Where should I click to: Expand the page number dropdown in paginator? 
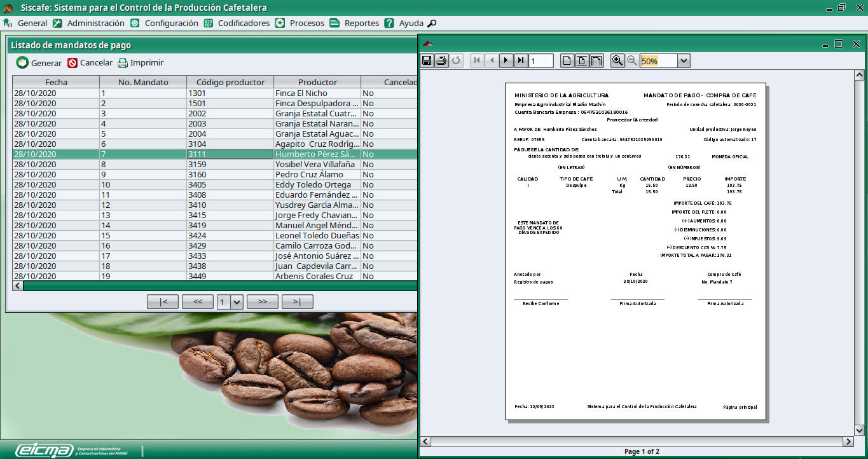pos(237,302)
